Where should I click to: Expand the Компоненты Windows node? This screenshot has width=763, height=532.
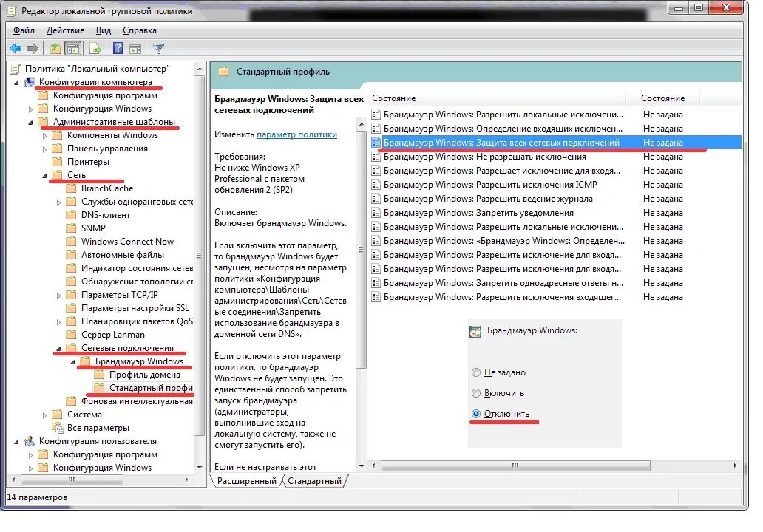point(45,136)
